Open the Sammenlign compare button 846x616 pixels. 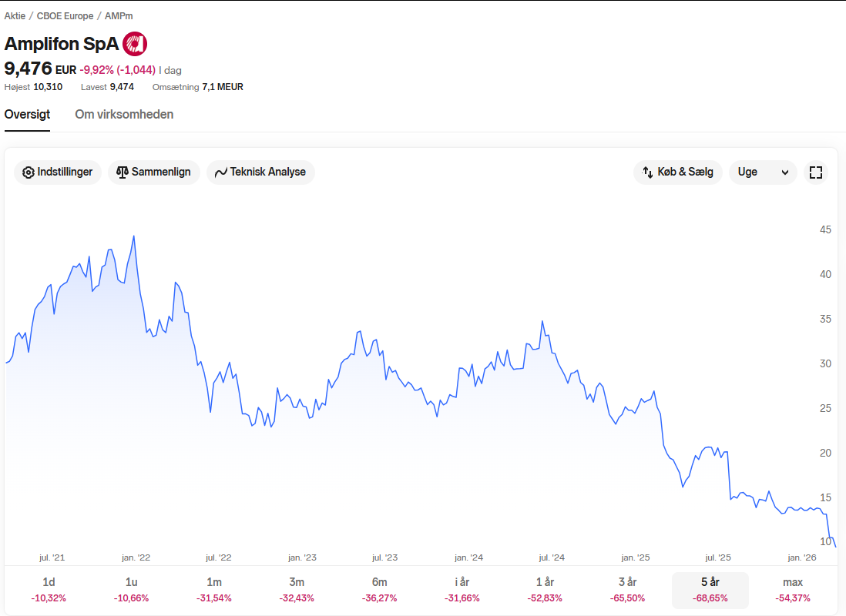[154, 172]
